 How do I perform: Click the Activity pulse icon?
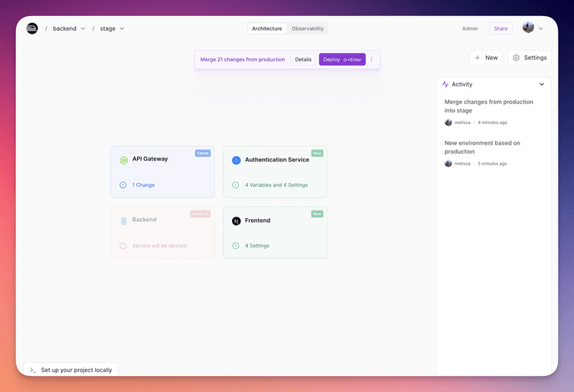tap(445, 84)
